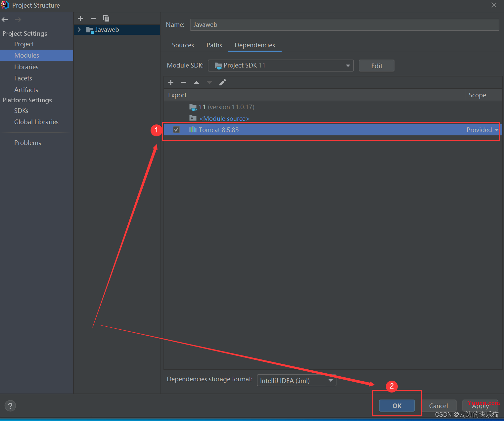Select the Dependencies tab
The width and height of the screenshot is (504, 421).
pyautogui.click(x=255, y=45)
